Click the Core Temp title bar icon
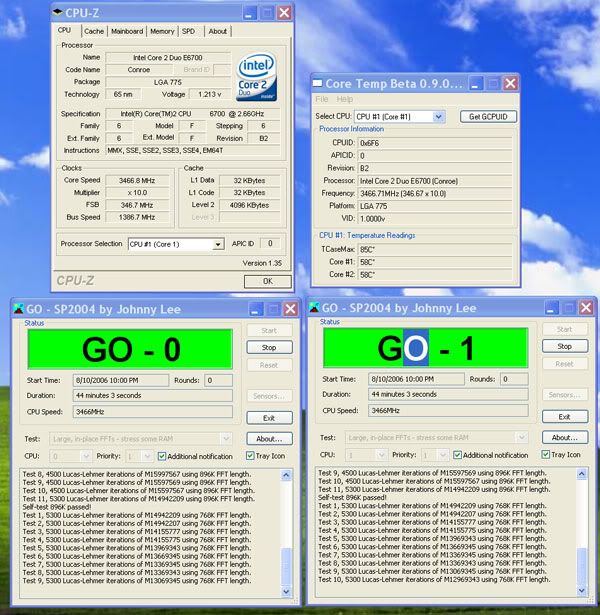Image resolution: width=600 pixels, height=615 pixels. (317, 83)
